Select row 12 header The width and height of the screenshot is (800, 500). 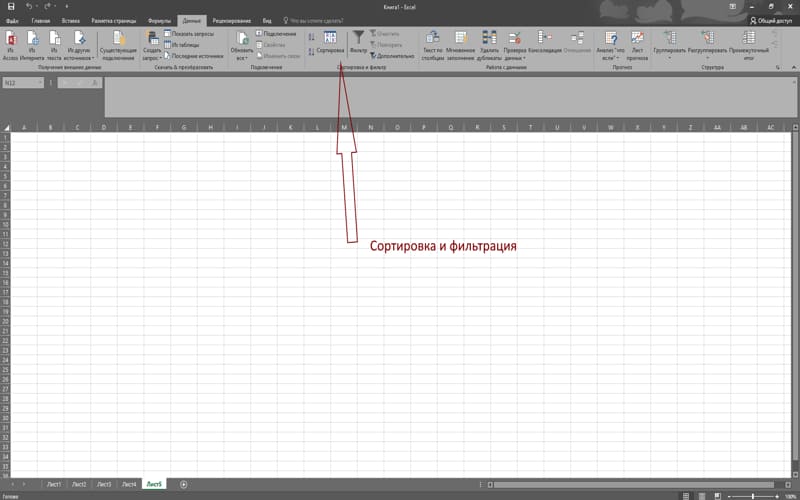[x=5, y=244]
